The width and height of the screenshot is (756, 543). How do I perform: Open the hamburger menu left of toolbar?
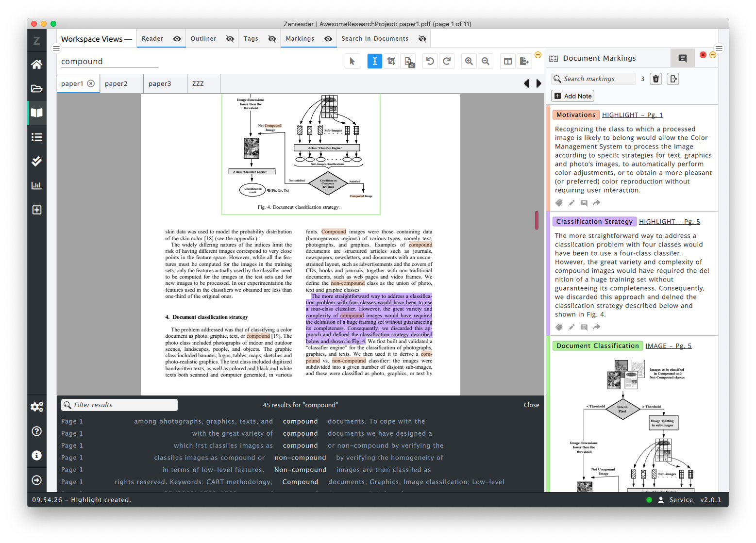(x=56, y=48)
